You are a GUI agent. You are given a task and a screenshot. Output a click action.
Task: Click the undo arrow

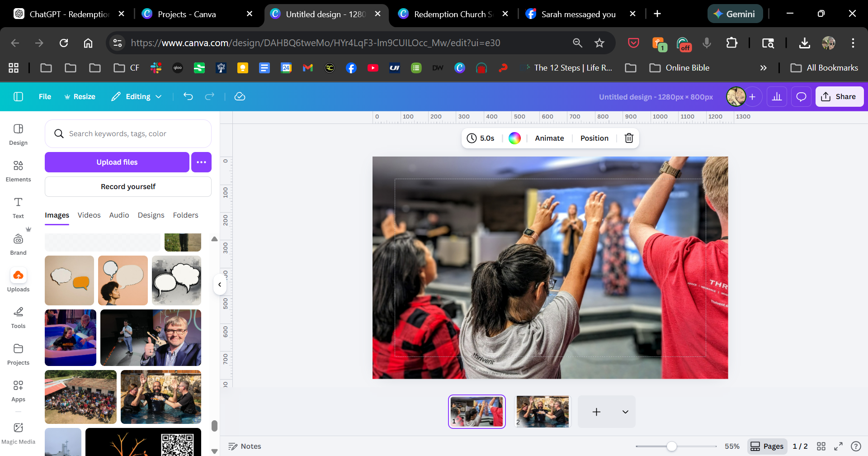pos(188,96)
